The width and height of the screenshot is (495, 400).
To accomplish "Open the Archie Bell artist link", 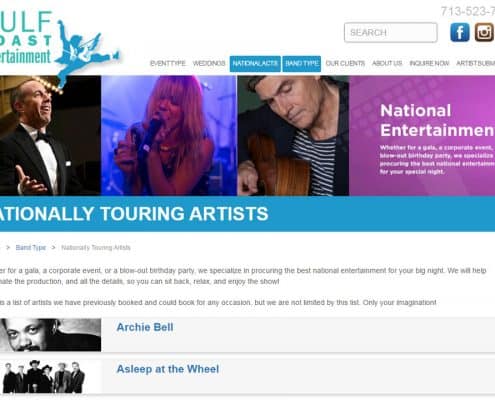I will [x=145, y=327].
